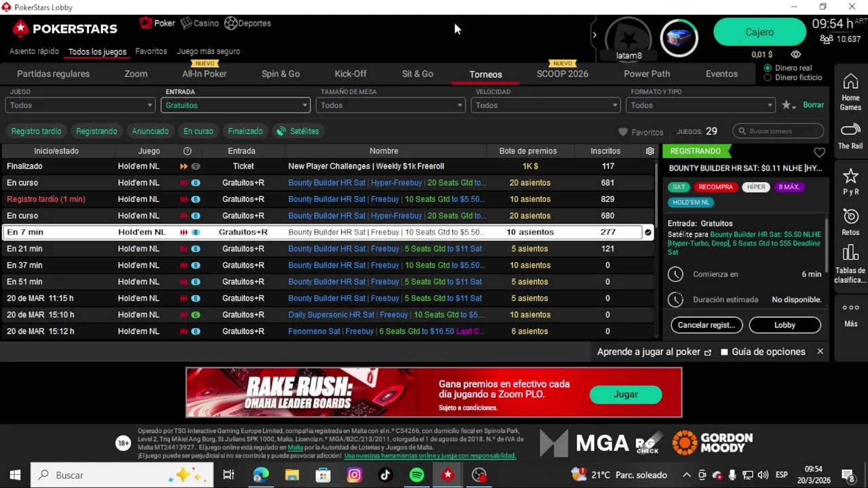
Task: Click tournament details panel scrollbar
Action: click(827, 244)
